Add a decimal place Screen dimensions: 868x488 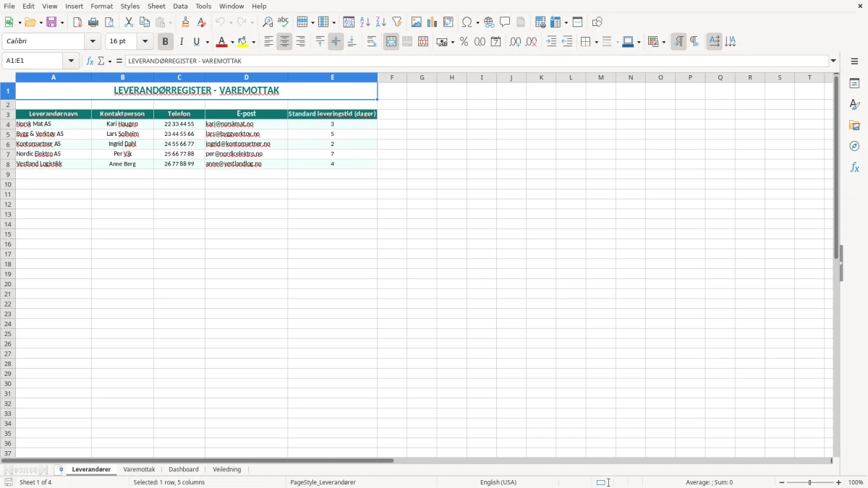[x=515, y=42]
